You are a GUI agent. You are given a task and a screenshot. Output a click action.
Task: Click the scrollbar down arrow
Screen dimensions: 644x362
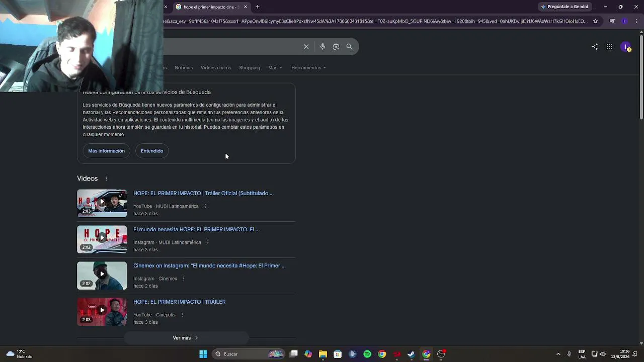click(x=641, y=343)
